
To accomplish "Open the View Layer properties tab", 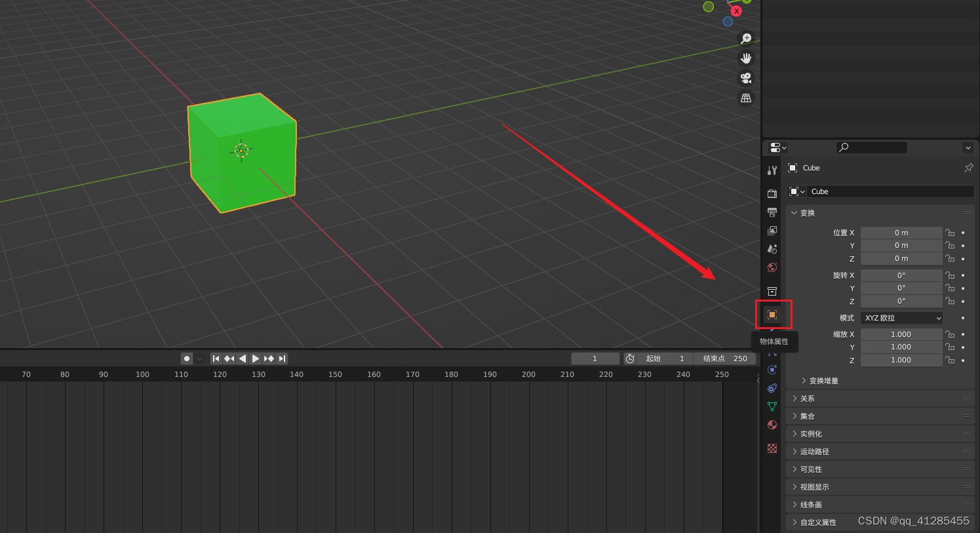I will point(772,231).
